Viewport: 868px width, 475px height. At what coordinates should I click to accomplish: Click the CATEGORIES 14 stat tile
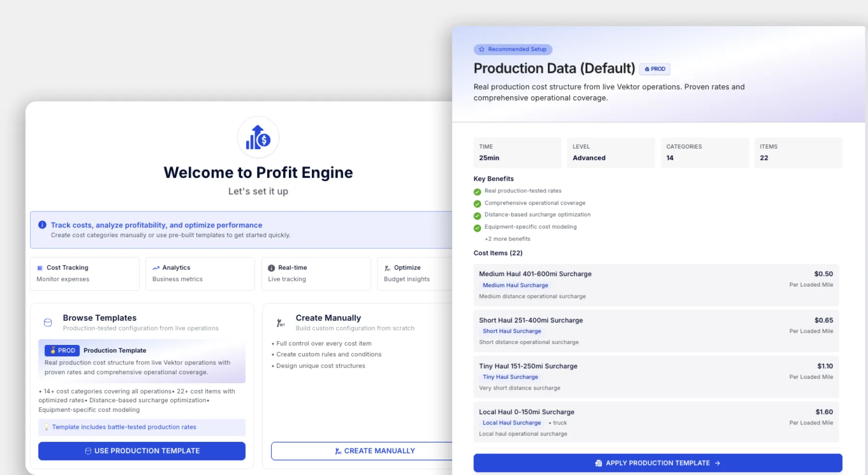pyautogui.click(x=705, y=153)
